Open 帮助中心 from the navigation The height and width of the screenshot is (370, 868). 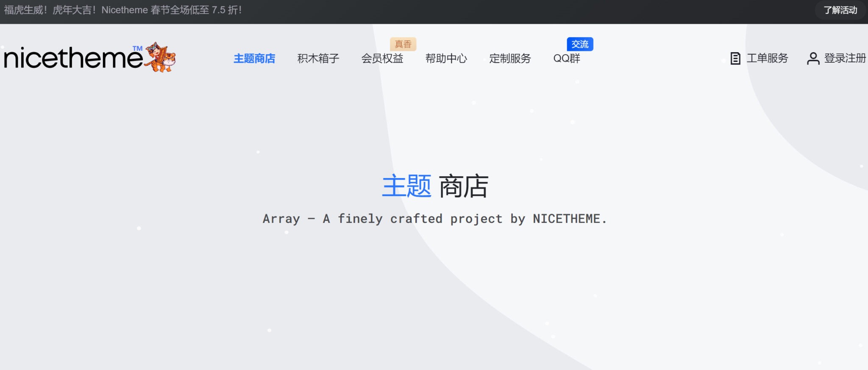coord(446,58)
